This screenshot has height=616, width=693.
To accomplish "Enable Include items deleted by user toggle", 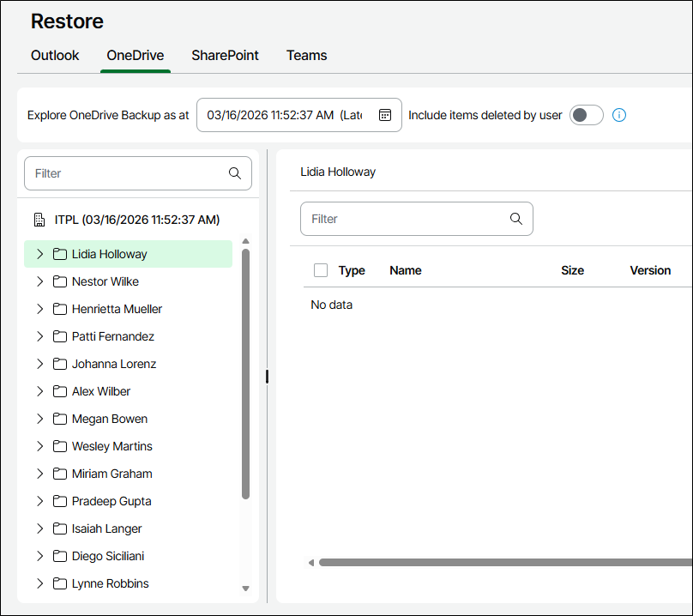I will (x=587, y=115).
